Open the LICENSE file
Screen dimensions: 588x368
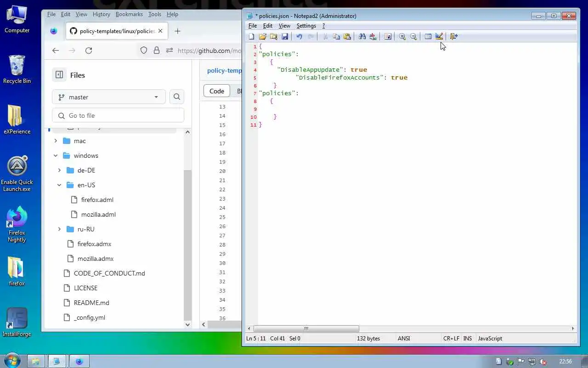point(85,288)
